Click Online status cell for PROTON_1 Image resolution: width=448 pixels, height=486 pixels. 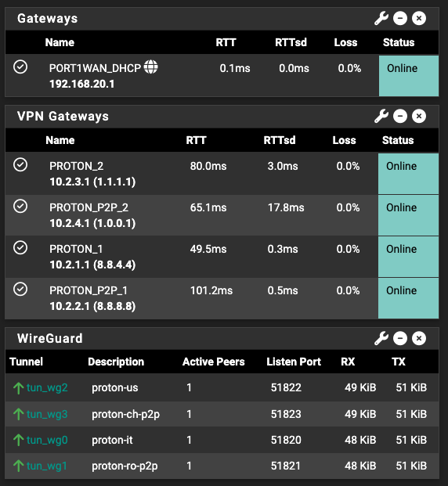tap(408, 257)
